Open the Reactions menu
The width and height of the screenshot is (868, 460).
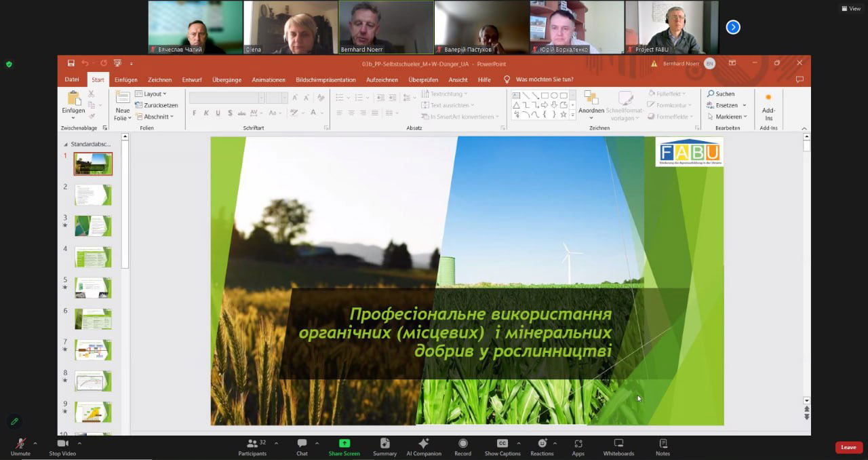(x=542, y=446)
